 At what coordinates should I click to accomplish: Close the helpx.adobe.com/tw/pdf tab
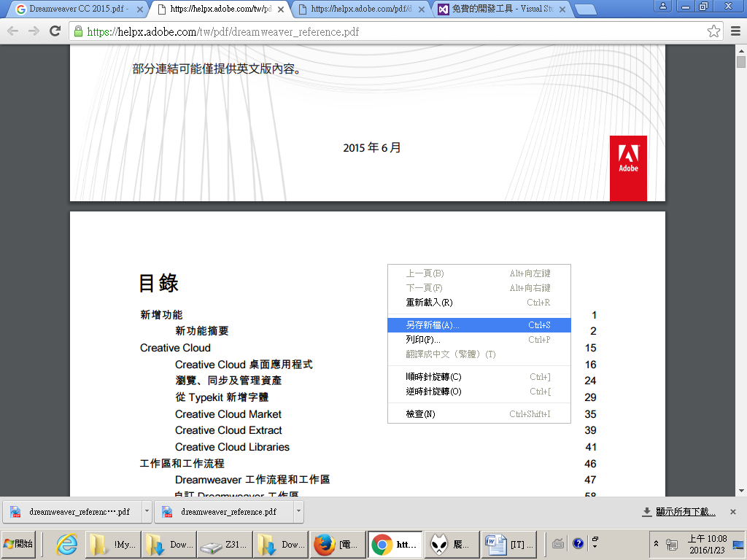[x=281, y=9]
